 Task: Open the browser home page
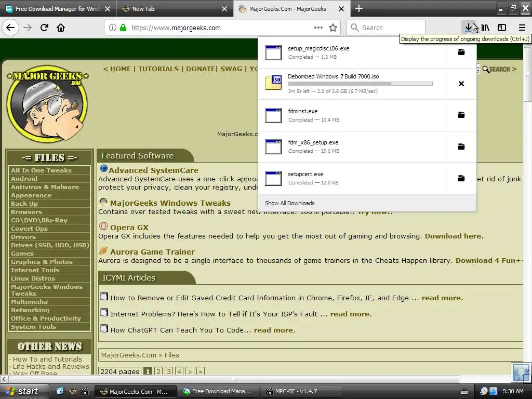coord(61,28)
